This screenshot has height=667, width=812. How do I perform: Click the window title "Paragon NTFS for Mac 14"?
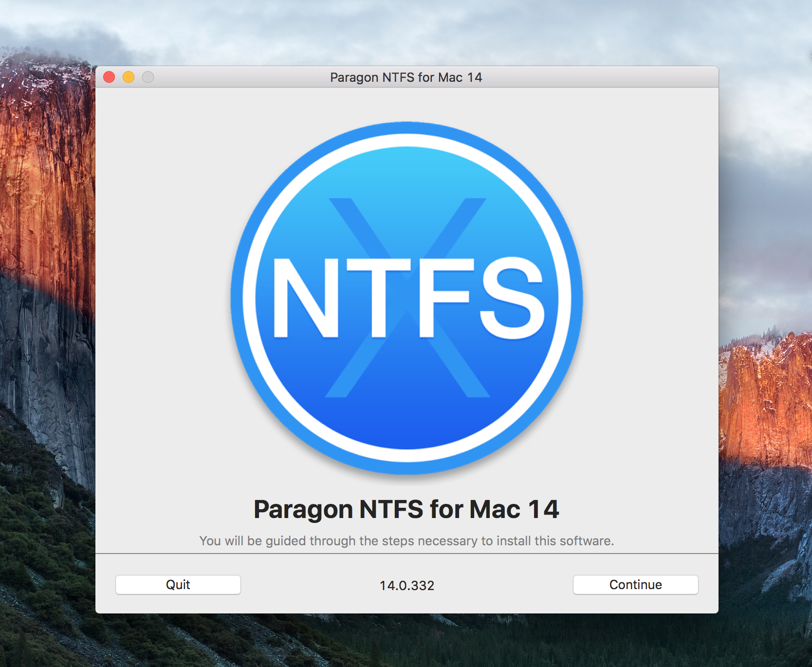click(x=406, y=77)
